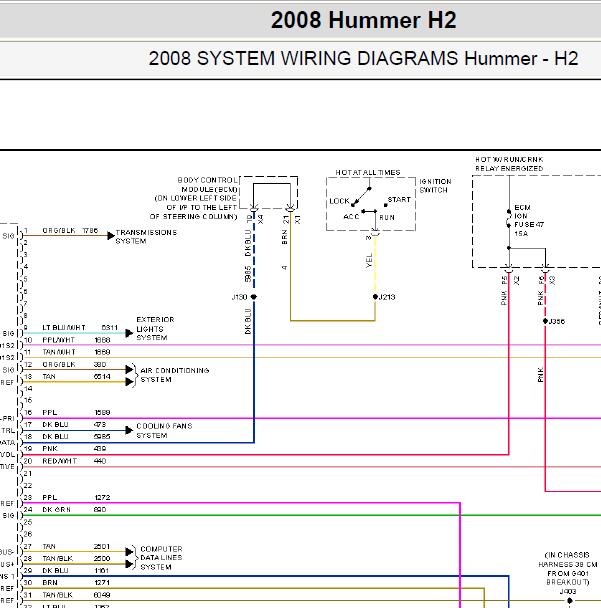The height and width of the screenshot is (608, 601).
Task: Click the pin 17 'DK BLU' wire label
Action: pos(55,424)
